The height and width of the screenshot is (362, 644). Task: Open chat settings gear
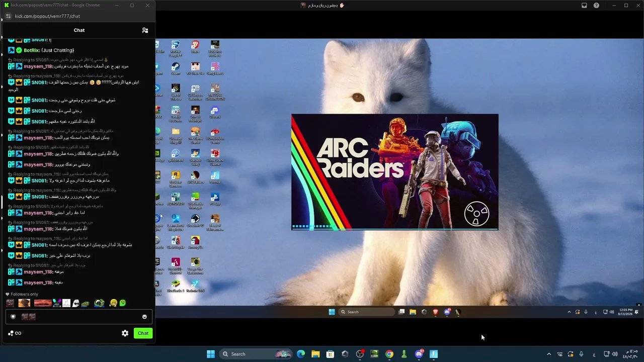pyautogui.click(x=125, y=333)
